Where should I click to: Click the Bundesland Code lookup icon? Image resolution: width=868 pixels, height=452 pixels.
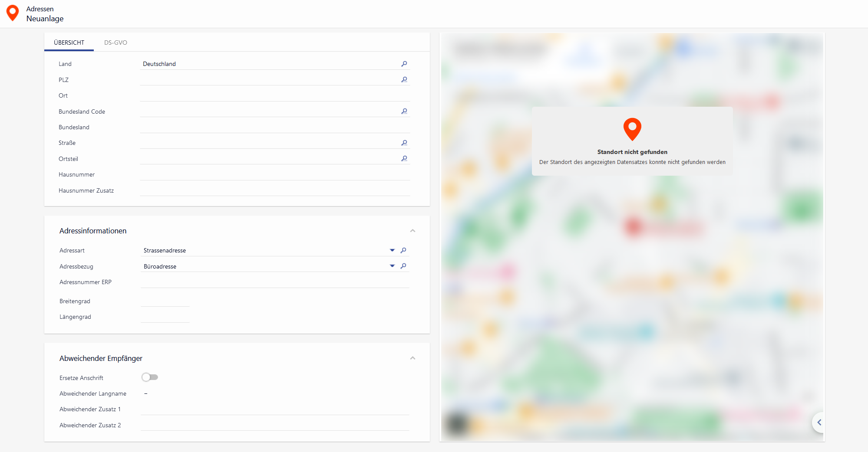[x=404, y=111]
